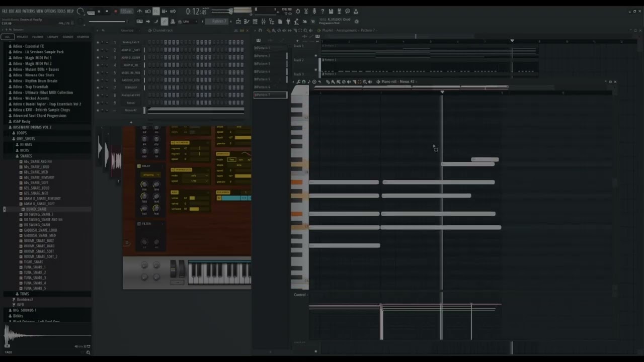Image resolution: width=644 pixels, height=362 pixels.
Task: Toggle the Analog Lab V #2 channel mute LED
Action: (98, 95)
